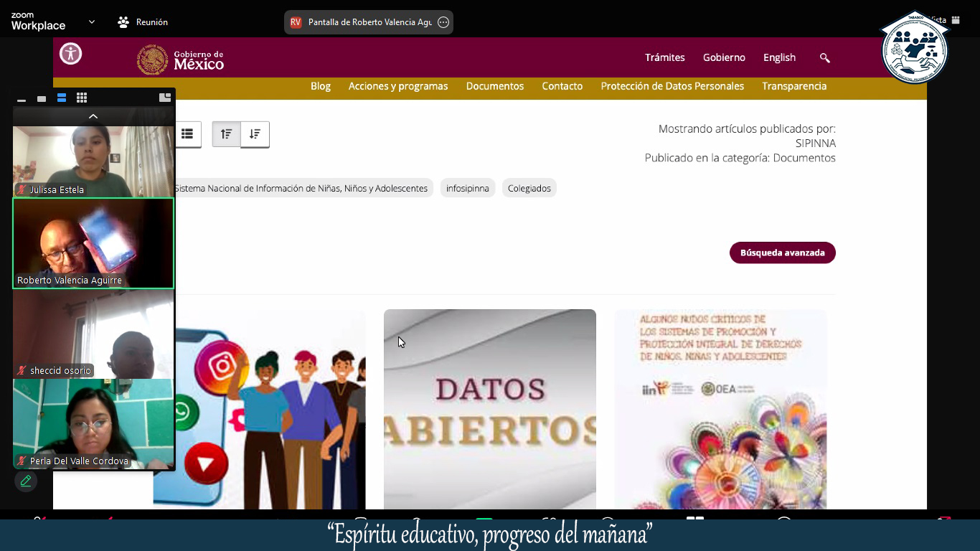980x551 pixels.
Task: Open the Reunión participants icon
Action: tap(123, 22)
